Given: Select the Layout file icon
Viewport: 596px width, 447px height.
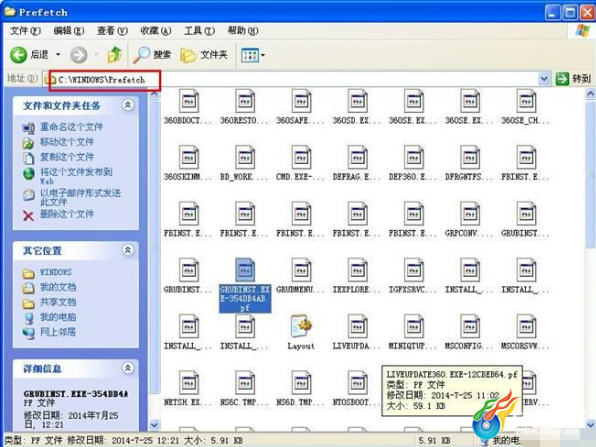Looking at the screenshot, I should tap(301, 332).
